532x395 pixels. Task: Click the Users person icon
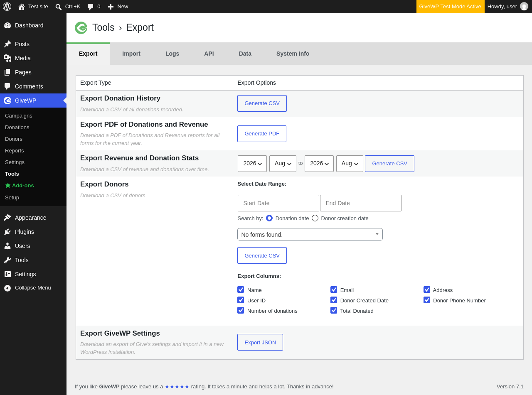(7, 246)
